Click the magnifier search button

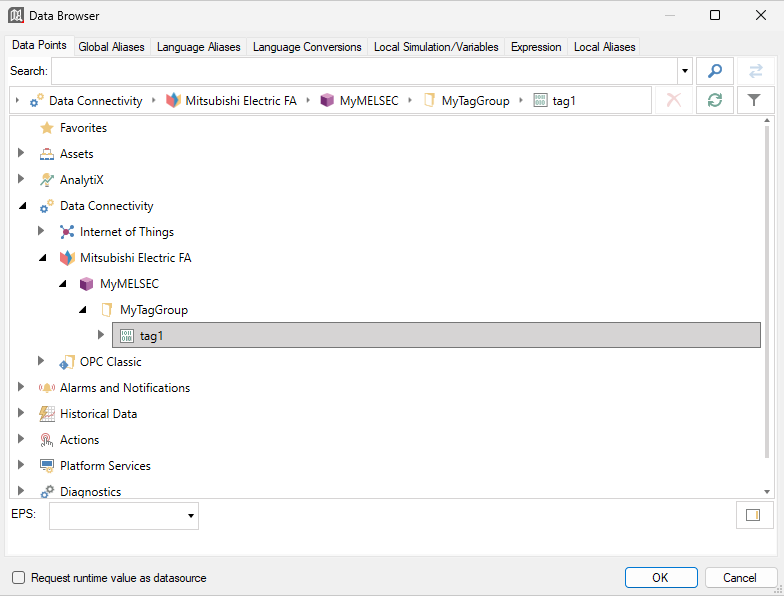[x=714, y=71]
